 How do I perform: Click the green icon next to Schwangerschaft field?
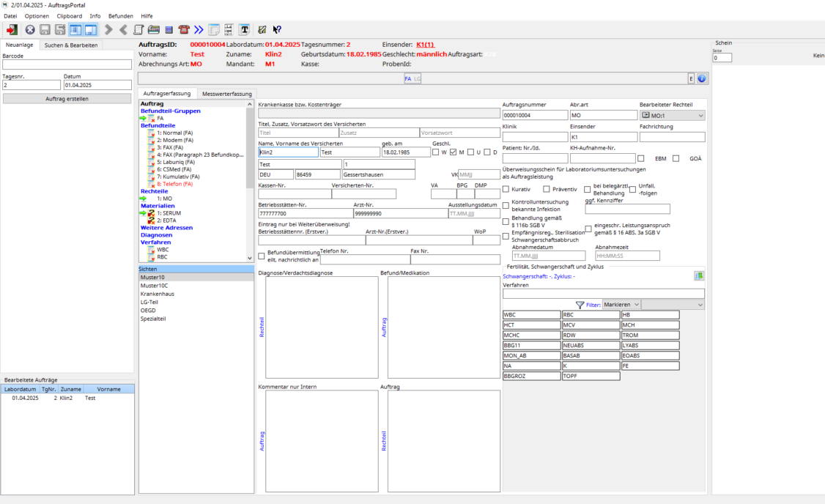coord(699,275)
